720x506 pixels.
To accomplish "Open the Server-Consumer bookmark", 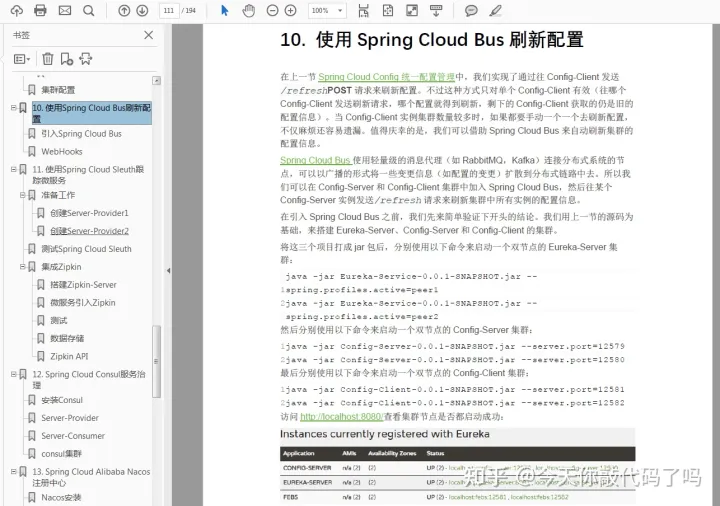I will click(73, 436).
